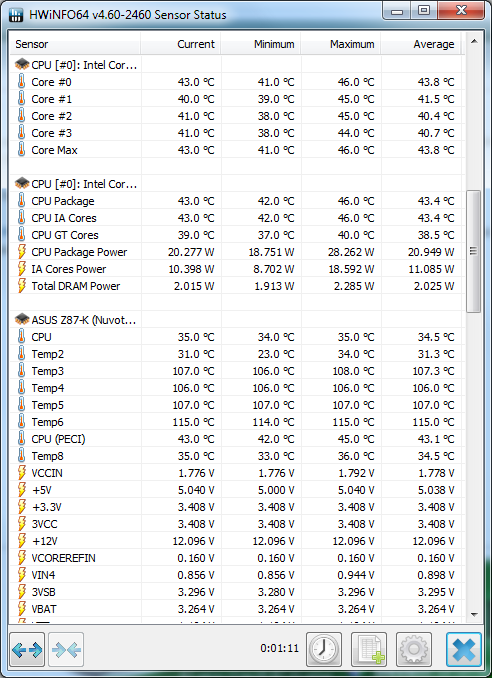Viewport: 492px width, 678px height.
Task: Click thermometer icon beside Temp3
Action: [x=22, y=371]
